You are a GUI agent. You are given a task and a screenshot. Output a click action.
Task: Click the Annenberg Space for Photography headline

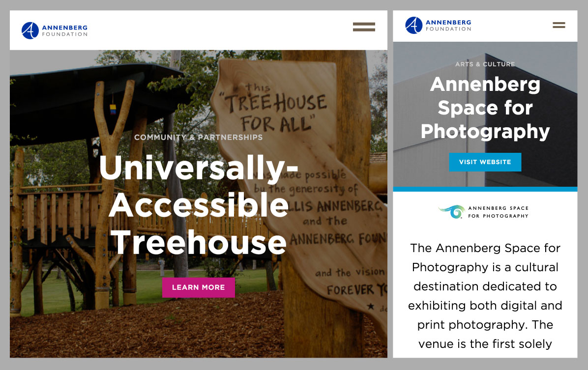(485, 108)
